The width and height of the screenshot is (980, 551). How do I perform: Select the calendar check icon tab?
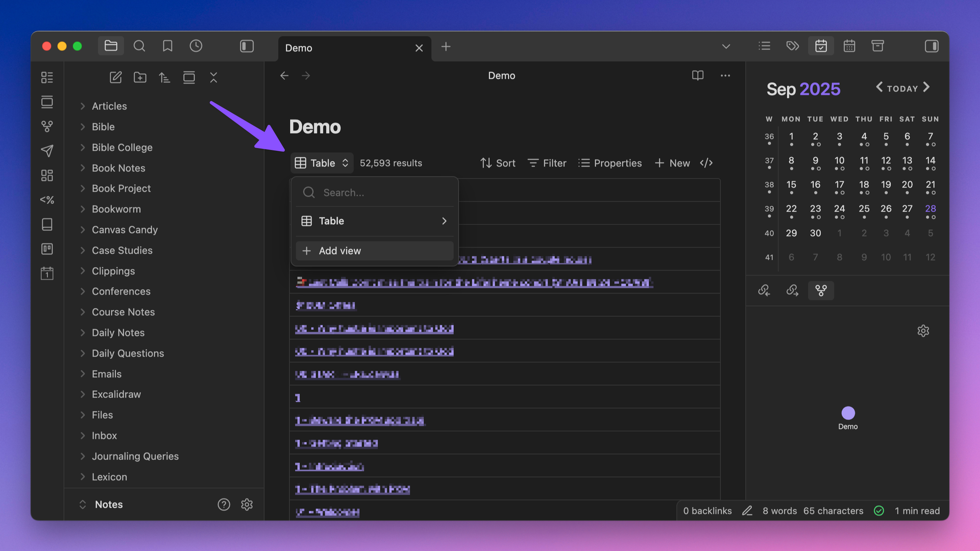pyautogui.click(x=821, y=46)
